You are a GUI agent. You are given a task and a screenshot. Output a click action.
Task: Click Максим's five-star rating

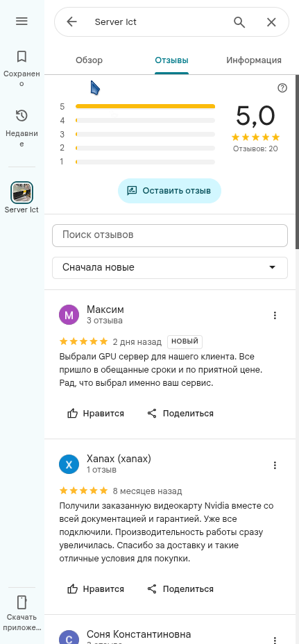click(83, 341)
